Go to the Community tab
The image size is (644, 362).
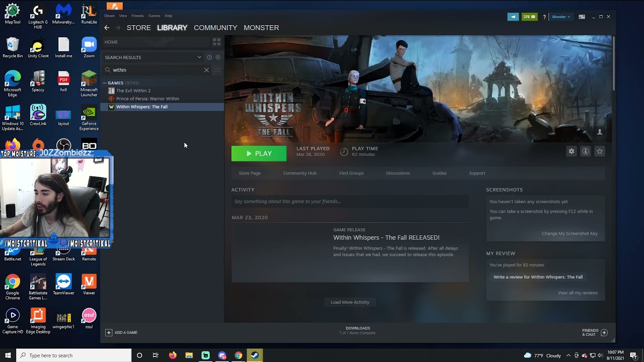pyautogui.click(x=215, y=28)
